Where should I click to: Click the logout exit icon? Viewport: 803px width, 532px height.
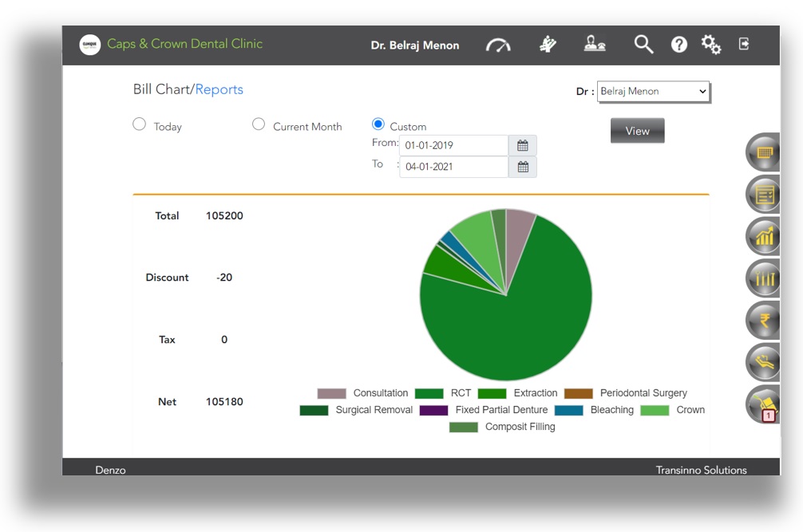click(x=744, y=45)
